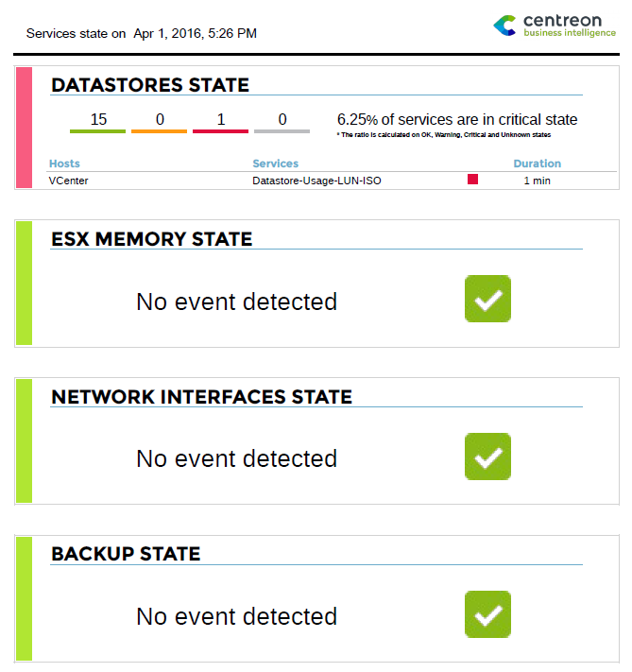632x672 pixels.
Task: Click the red critical status square for Datastore-Usage-LUN-ISO
Action: [x=472, y=180]
